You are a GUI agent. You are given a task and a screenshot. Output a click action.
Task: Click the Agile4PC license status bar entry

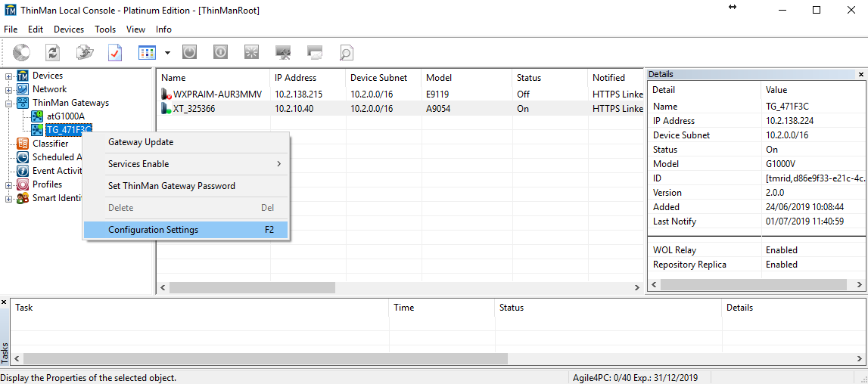[636, 378]
